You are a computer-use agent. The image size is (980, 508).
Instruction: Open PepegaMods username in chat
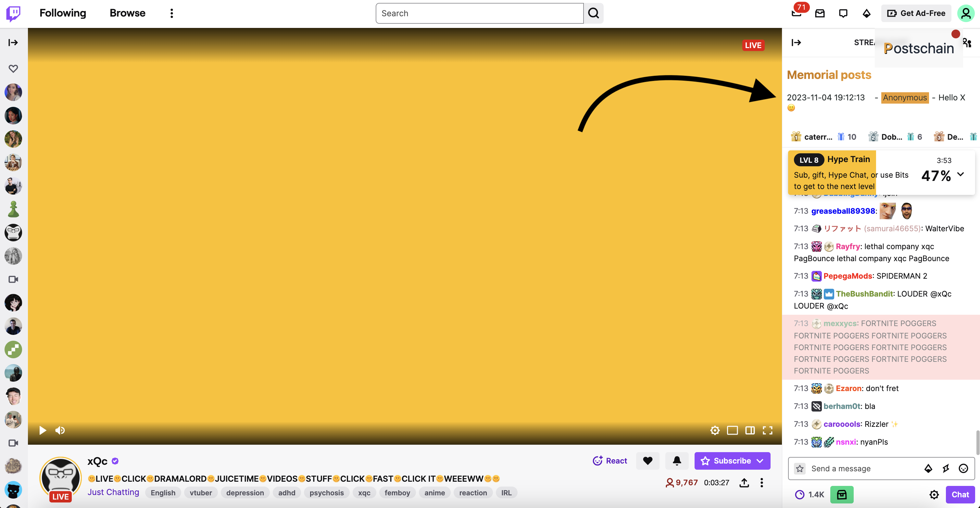point(848,276)
